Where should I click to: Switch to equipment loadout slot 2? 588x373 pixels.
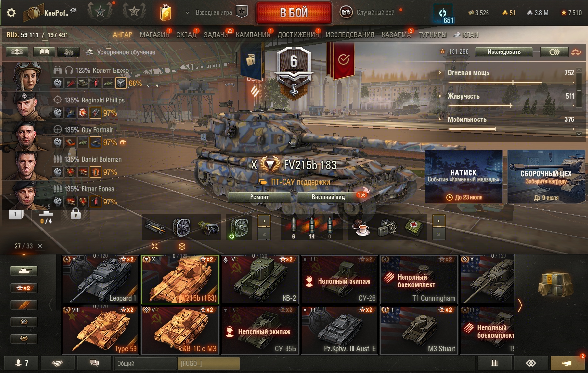pos(264,234)
